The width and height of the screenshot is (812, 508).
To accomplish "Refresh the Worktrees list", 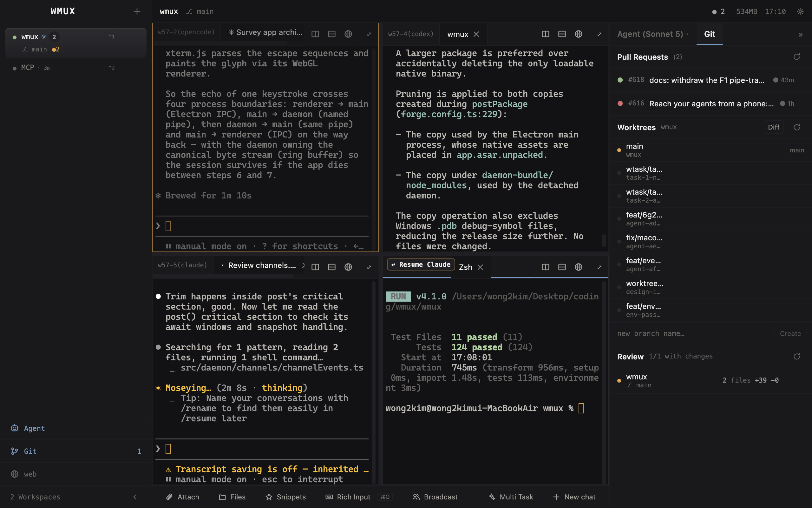I will coord(797,127).
